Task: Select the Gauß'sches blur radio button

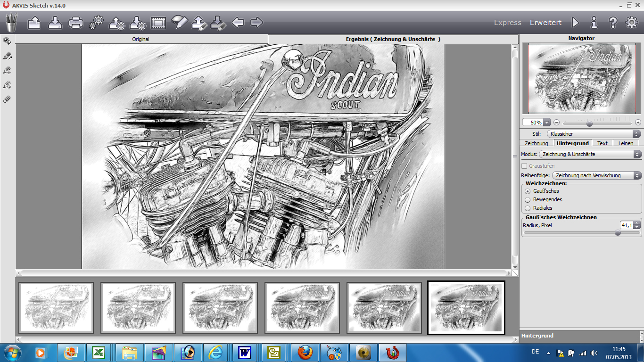Action: point(528,191)
